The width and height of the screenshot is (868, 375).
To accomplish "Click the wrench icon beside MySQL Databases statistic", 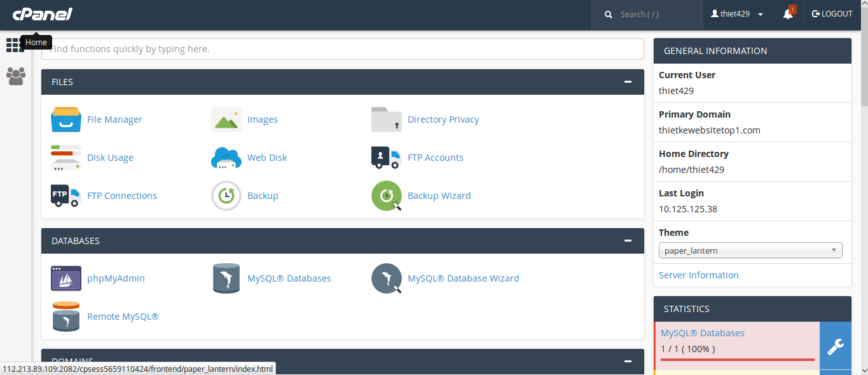I will [x=835, y=346].
